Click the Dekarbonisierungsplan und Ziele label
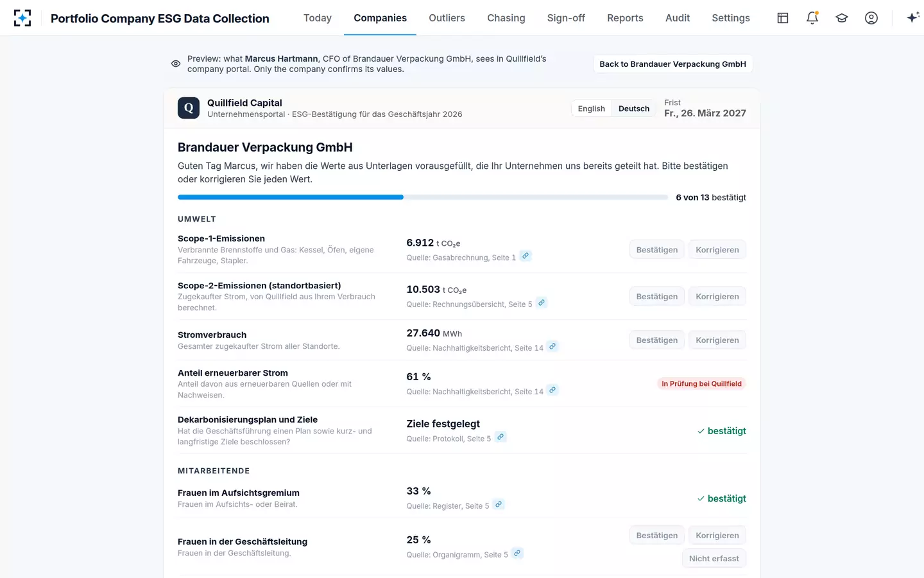This screenshot has width=924, height=578. pyautogui.click(x=248, y=419)
